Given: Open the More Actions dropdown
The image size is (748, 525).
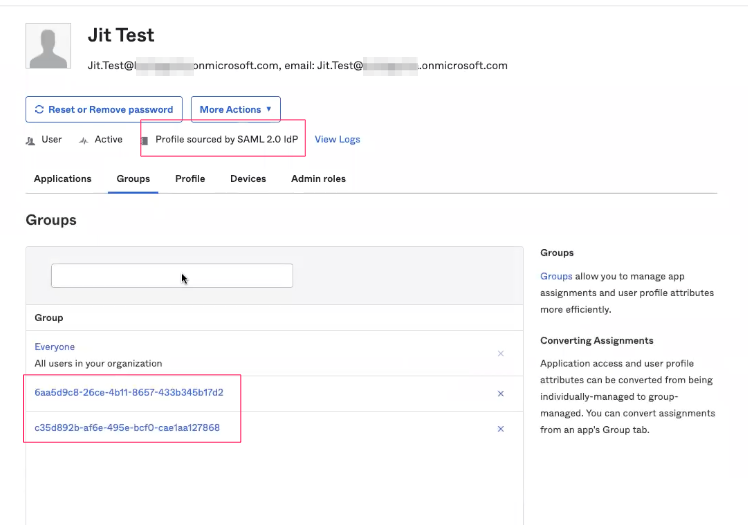Looking at the screenshot, I should click(235, 110).
